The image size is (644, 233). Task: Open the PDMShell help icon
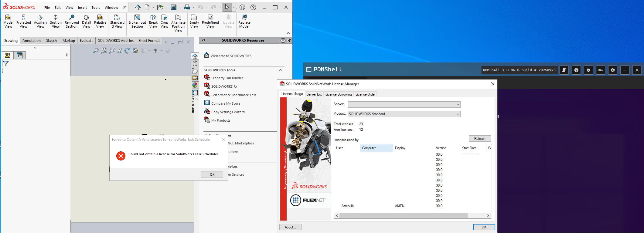576,70
